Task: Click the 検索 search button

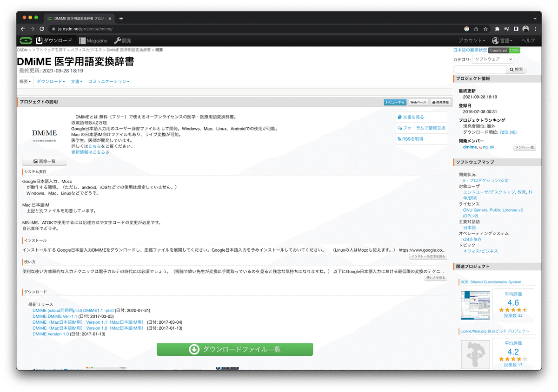Action: coord(516,69)
